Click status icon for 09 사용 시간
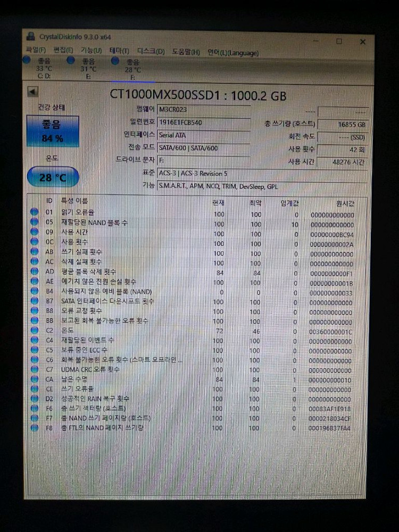The height and width of the screenshot is (532, 399). click(35, 232)
